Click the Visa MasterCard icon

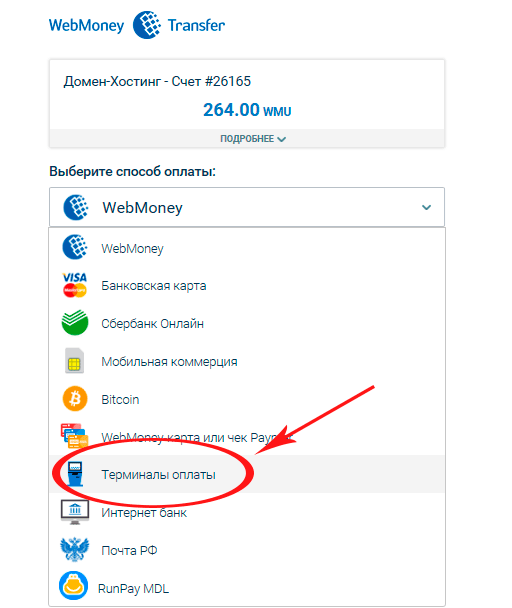point(74,285)
